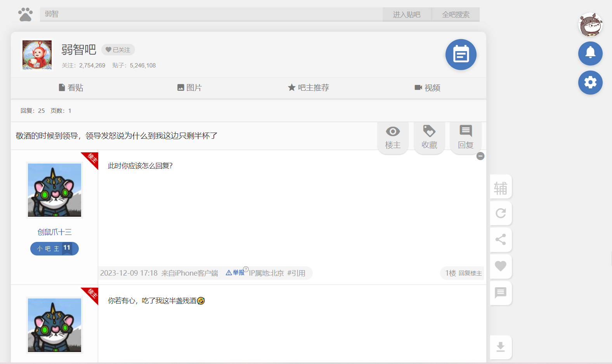Switch to 图片 tab
This screenshot has width=612, height=364.
(x=189, y=88)
